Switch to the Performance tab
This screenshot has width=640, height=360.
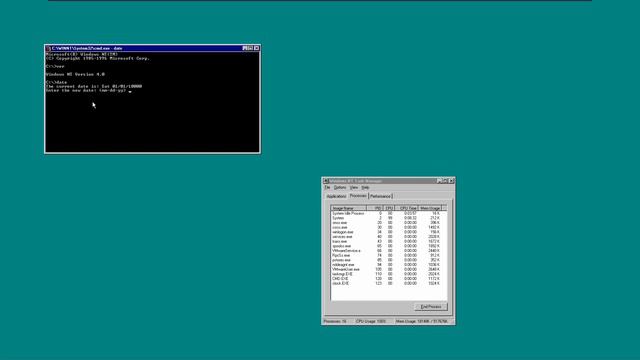click(x=380, y=196)
